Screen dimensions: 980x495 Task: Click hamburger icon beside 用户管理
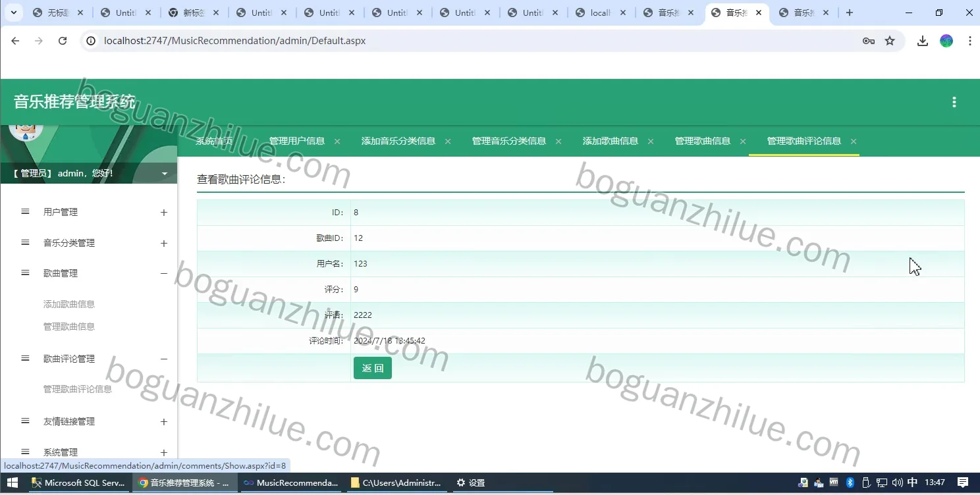[25, 212]
